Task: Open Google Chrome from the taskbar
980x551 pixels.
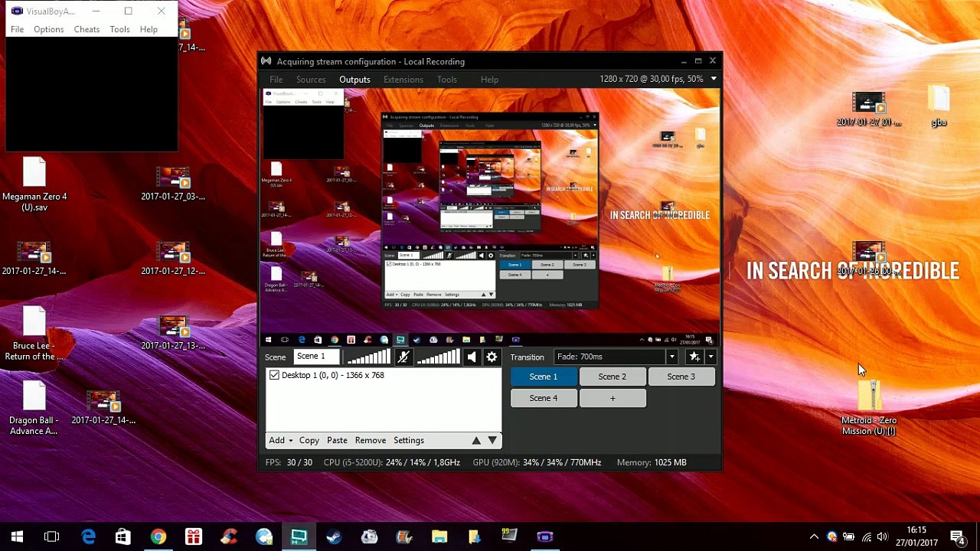Action: click(158, 536)
